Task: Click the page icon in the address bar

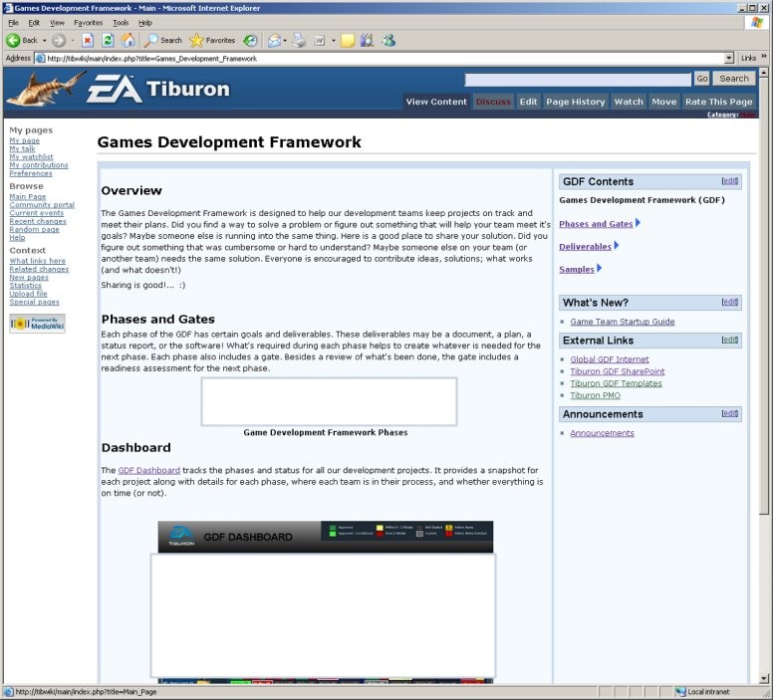Action: tap(40, 59)
